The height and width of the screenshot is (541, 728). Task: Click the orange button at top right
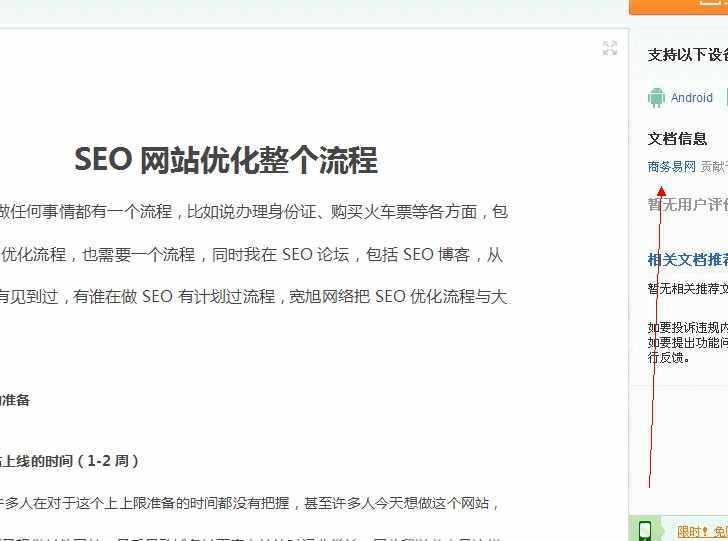click(678, 7)
